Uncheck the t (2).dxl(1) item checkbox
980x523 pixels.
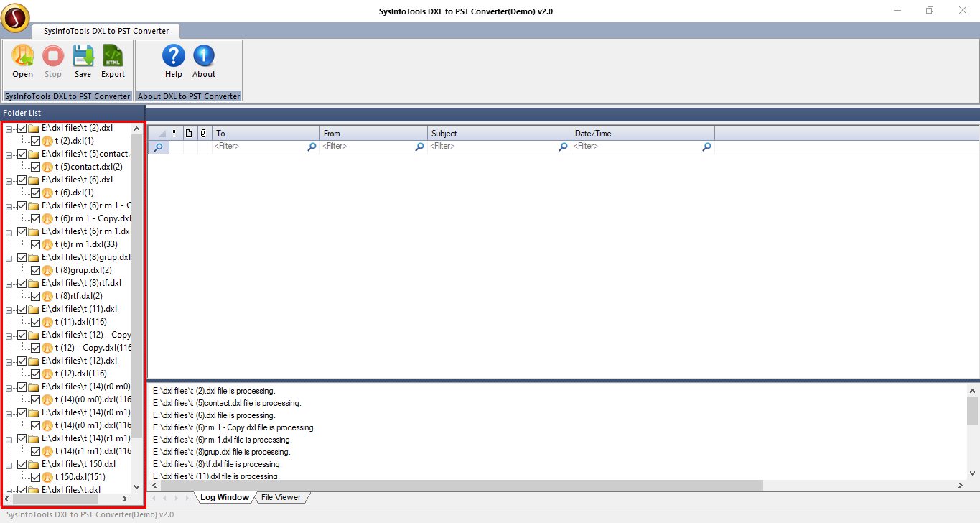[x=36, y=141]
